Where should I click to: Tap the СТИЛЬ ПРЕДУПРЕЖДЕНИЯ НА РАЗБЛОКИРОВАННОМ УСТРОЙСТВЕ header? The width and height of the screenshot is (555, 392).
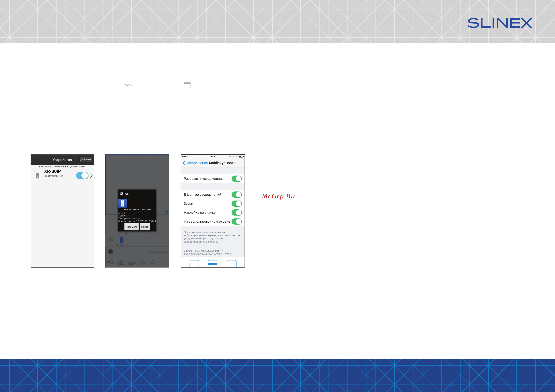pyautogui.click(x=207, y=253)
